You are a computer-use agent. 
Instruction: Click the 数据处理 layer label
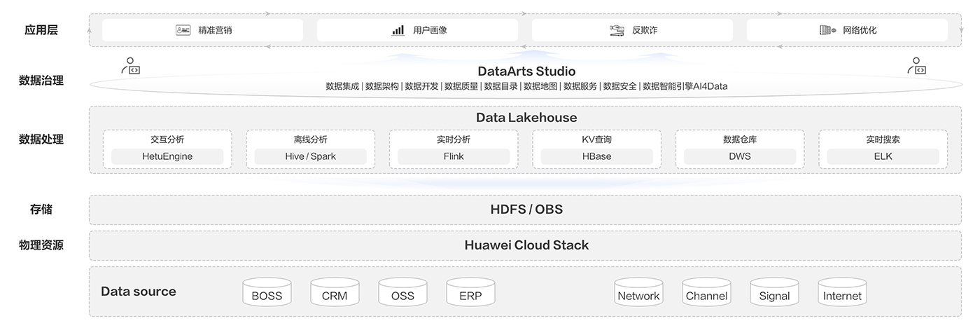(41, 139)
